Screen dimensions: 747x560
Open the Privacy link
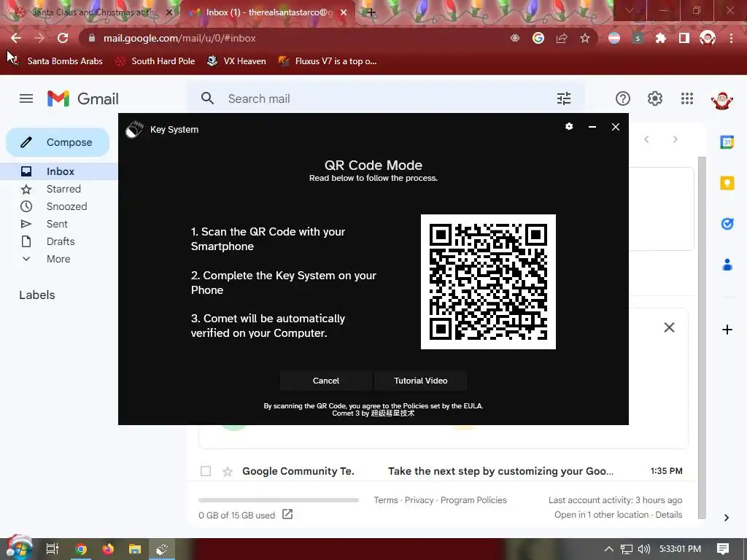419,500
